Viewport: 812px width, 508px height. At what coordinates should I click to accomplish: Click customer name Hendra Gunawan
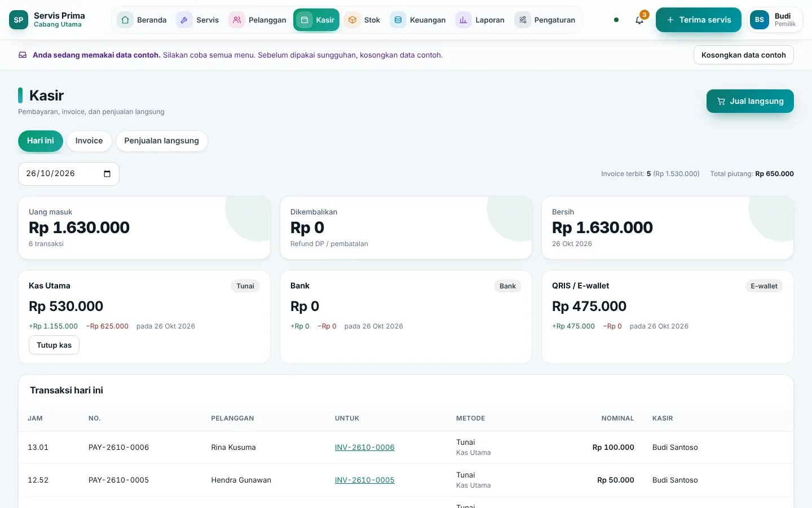click(x=241, y=480)
